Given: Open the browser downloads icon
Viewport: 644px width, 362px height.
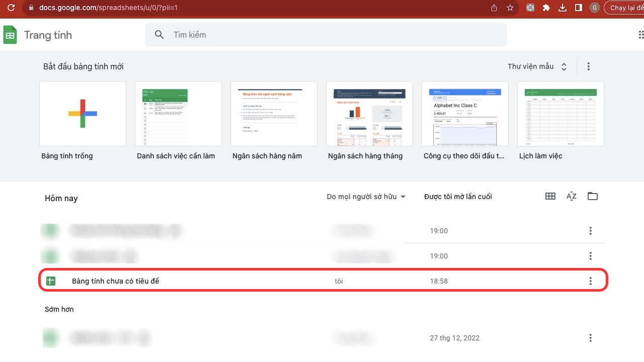Looking at the screenshot, I should point(562,8).
